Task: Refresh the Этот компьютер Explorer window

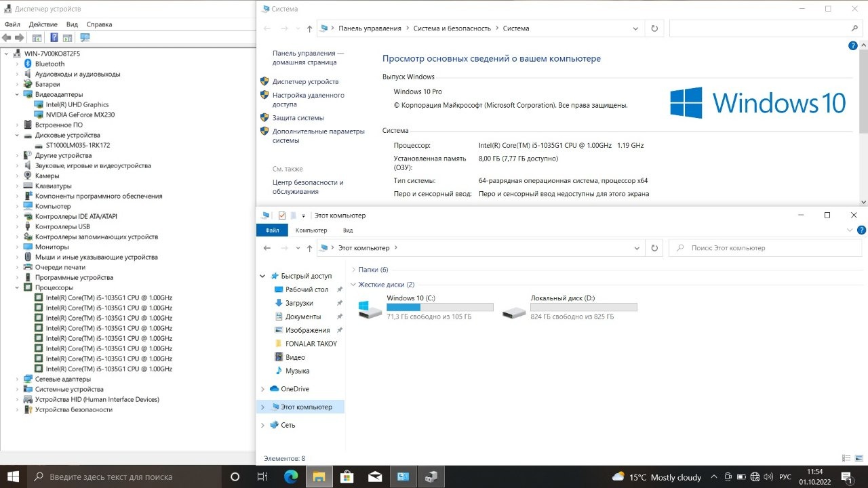Action: pos(654,248)
